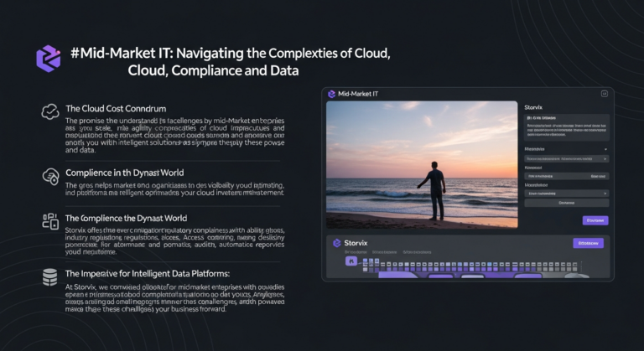
Task: Select the first tab under the lower Storvix title
Action: tap(356, 252)
